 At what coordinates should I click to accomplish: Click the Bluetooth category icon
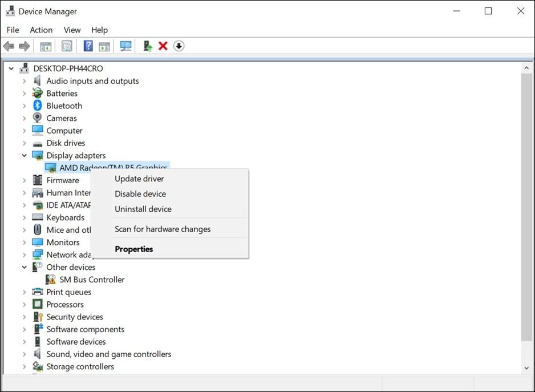38,106
